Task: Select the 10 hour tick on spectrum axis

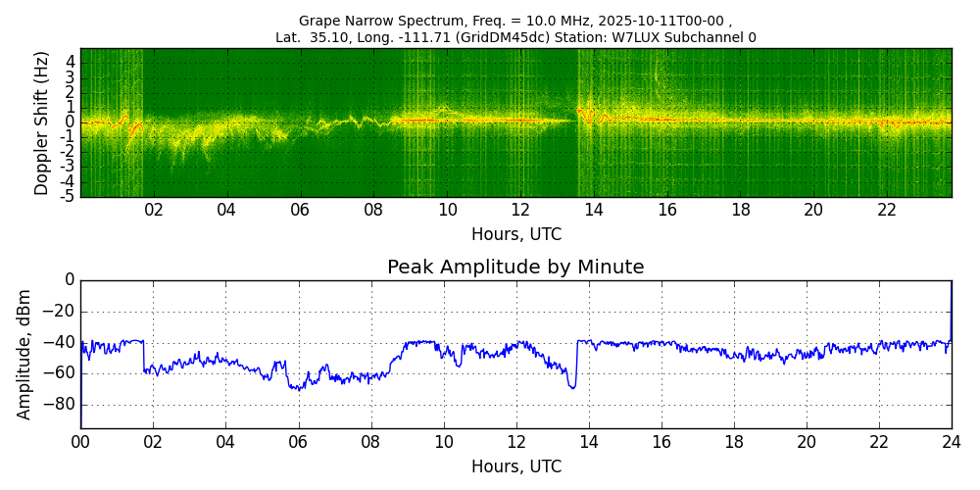Action: pyautogui.click(x=447, y=210)
